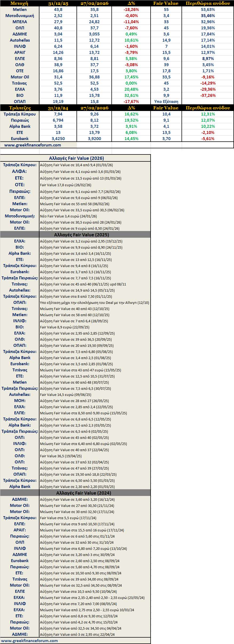Screen dimensions: 234x644
Task: Click the Τράπεζες header cell
Action: tap(20, 108)
